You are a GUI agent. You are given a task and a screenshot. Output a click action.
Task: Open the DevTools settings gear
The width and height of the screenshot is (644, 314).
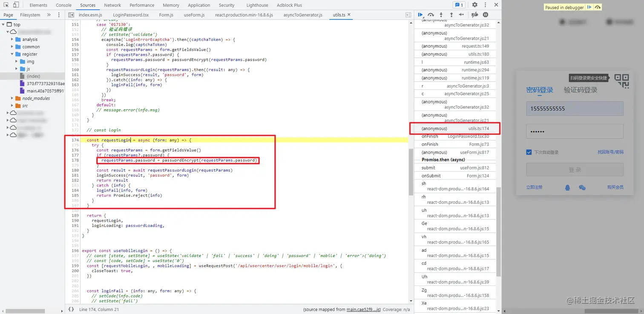[475, 5]
